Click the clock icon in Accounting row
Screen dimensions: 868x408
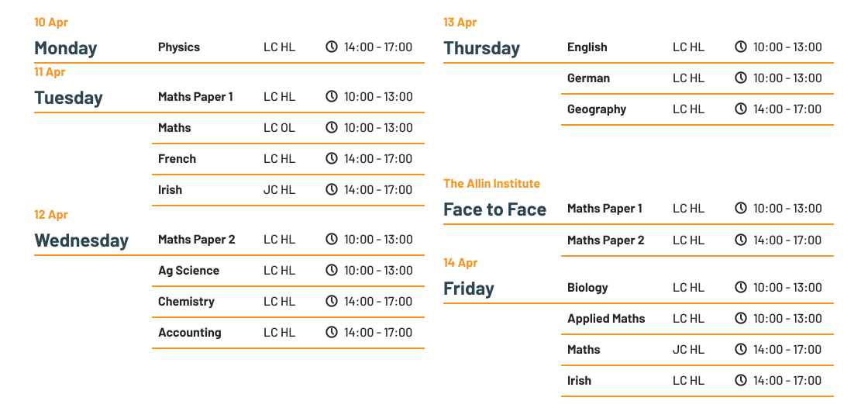tap(331, 333)
